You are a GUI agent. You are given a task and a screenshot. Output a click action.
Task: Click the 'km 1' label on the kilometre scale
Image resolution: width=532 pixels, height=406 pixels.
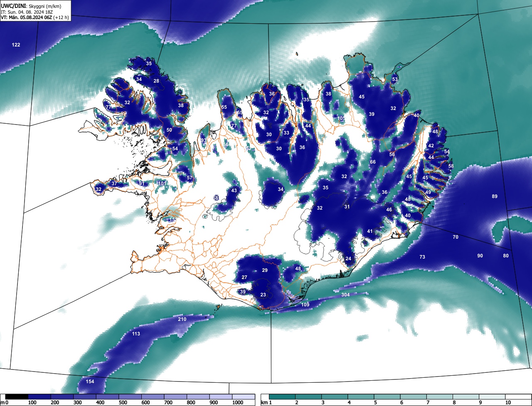267,403
